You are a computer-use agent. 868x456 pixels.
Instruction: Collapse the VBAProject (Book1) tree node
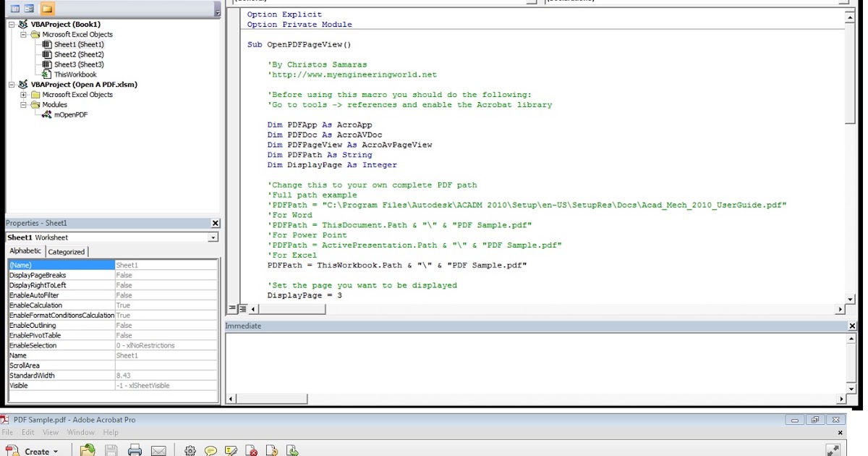12,24
